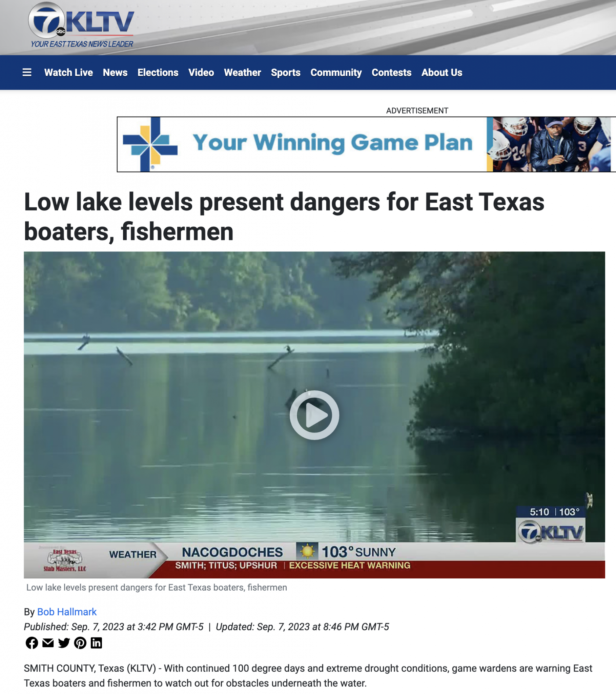Open the hamburger navigation menu

tap(27, 72)
